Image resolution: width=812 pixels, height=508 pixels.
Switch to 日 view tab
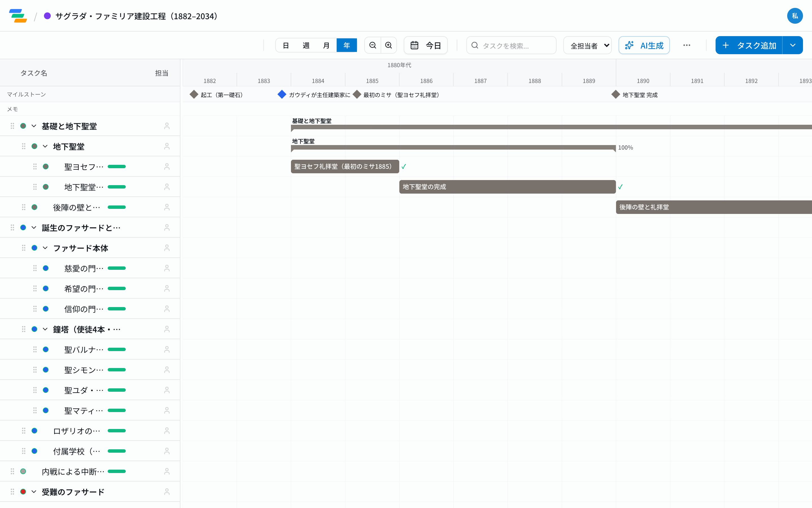pos(286,45)
